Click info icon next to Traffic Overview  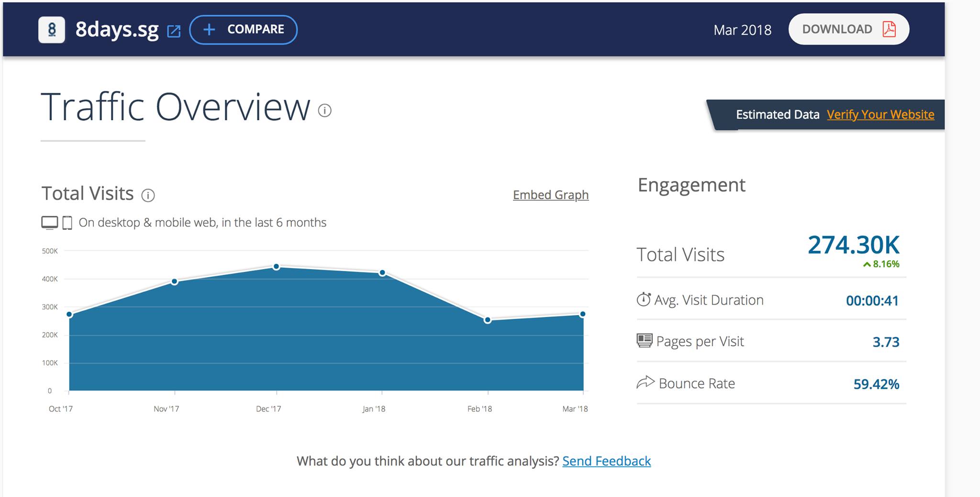(324, 111)
